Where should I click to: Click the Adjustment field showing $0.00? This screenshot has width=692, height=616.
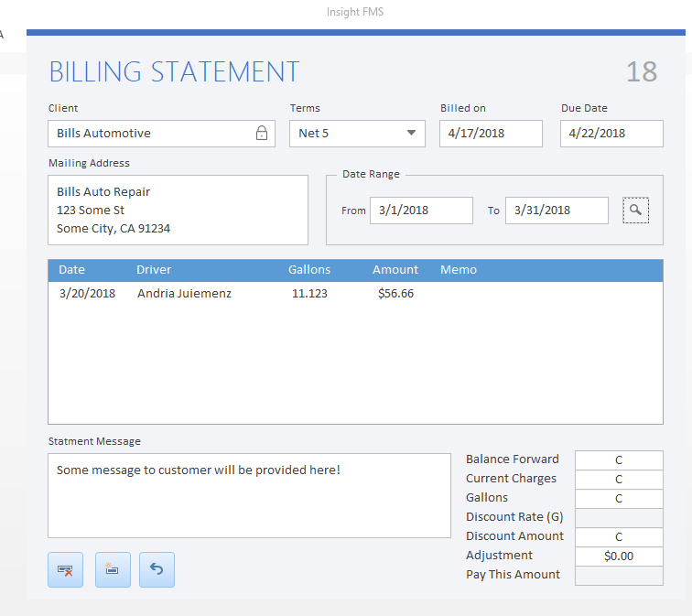[x=619, y=556]
